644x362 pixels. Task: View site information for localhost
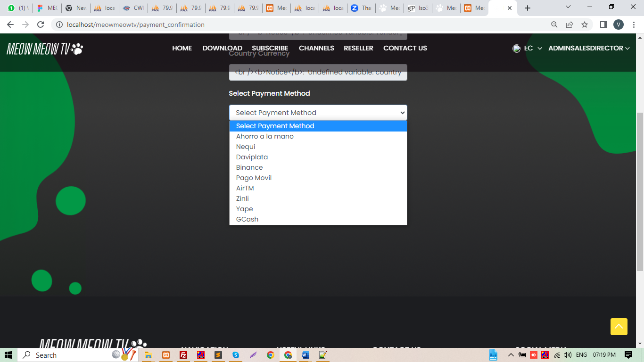[59, 25]
